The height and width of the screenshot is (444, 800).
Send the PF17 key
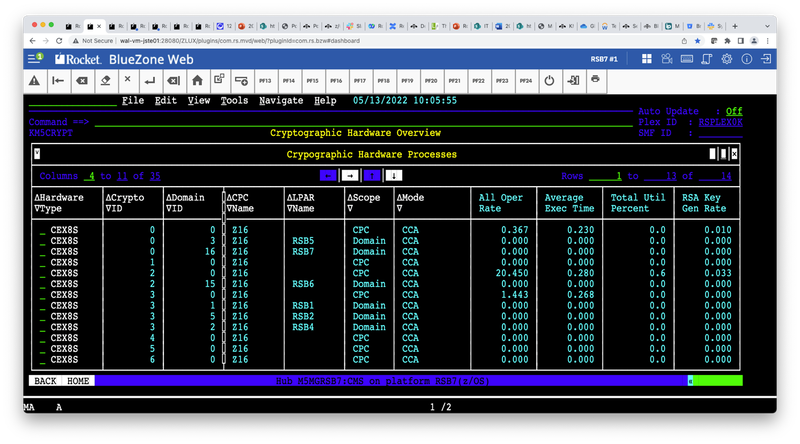point(360,81)
